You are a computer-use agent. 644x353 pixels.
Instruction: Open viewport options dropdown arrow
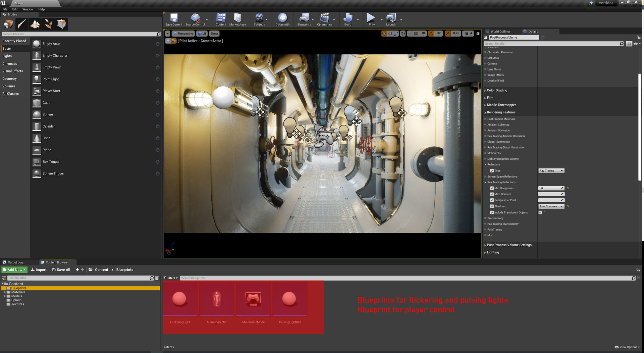(168, 34)
